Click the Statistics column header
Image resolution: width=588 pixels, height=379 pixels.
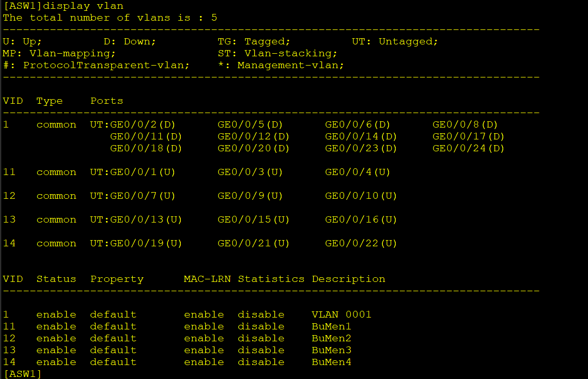pyautogui.click(x=271, y=279)
